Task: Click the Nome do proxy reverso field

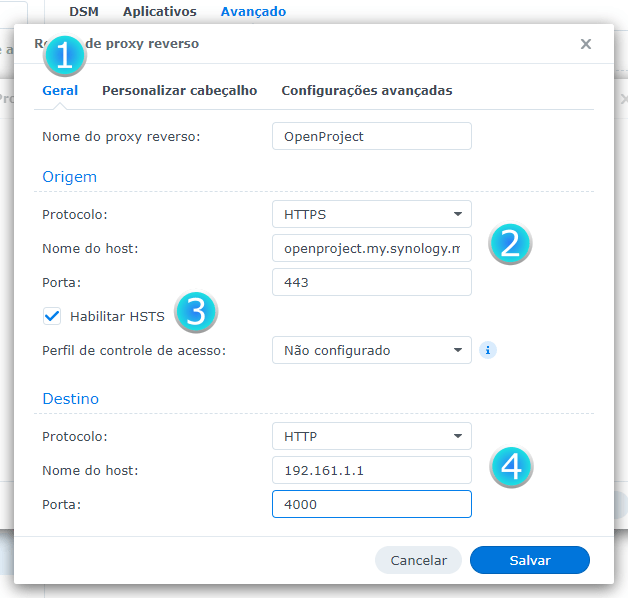Action: click(x=371, y=136)
